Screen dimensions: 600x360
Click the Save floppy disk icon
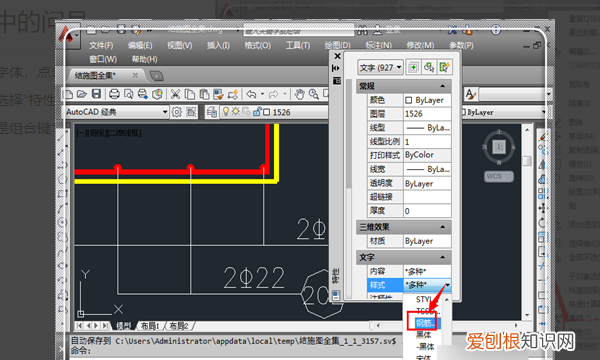tap(96, 94)
